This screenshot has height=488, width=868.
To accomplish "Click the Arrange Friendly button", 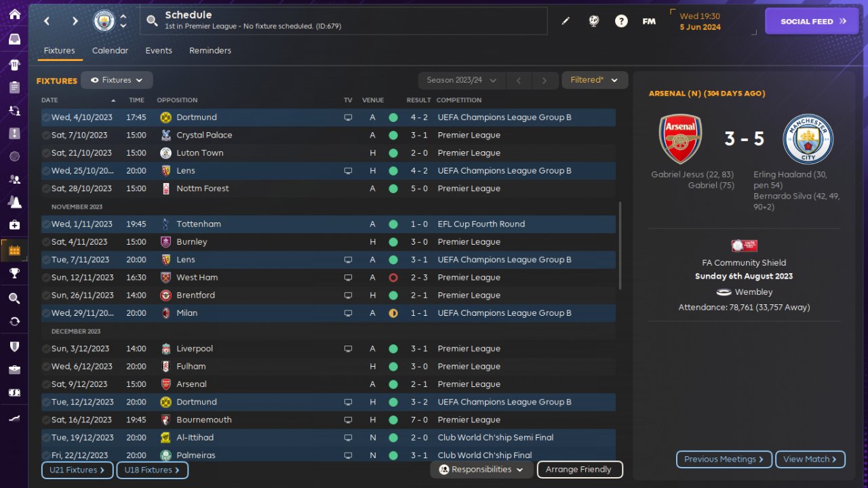I will (x=578, y=469).
